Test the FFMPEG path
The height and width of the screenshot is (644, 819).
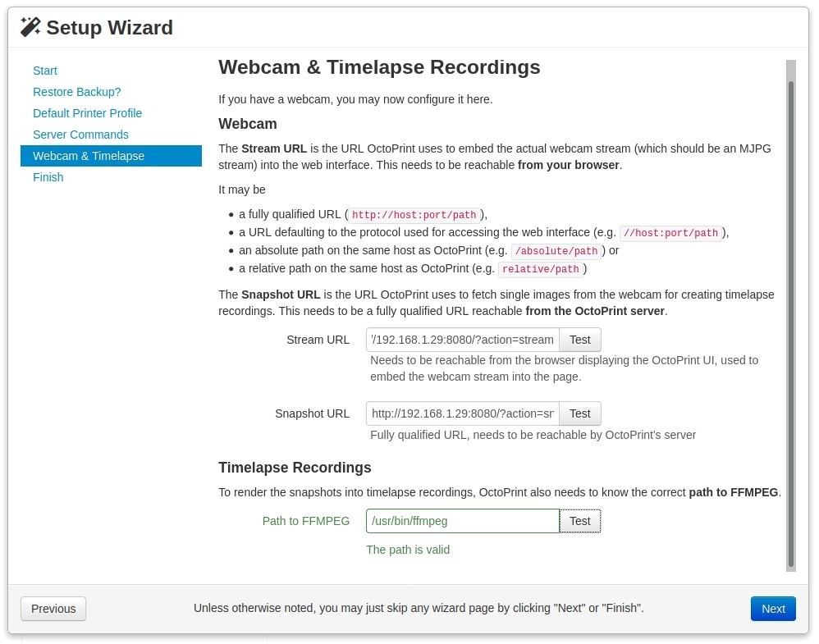580,521
